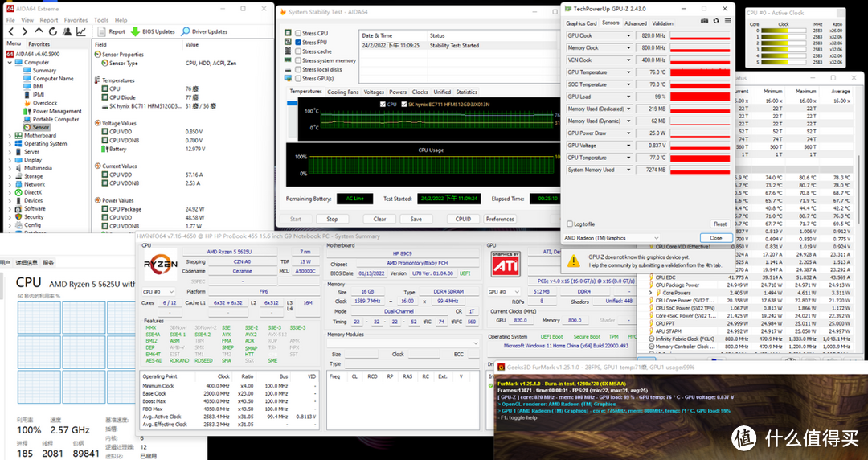
Task: Click the Stop button in Stability Test
Action: (x=332, y=219)
